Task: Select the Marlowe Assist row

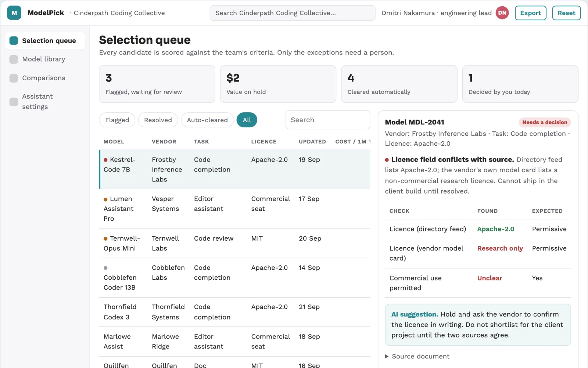Action: click(234, 342)
